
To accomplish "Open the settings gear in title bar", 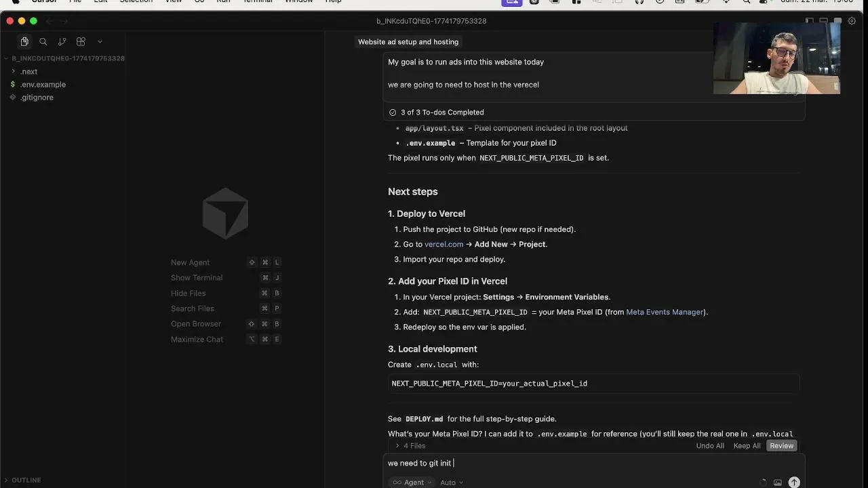I will point(852,21).
